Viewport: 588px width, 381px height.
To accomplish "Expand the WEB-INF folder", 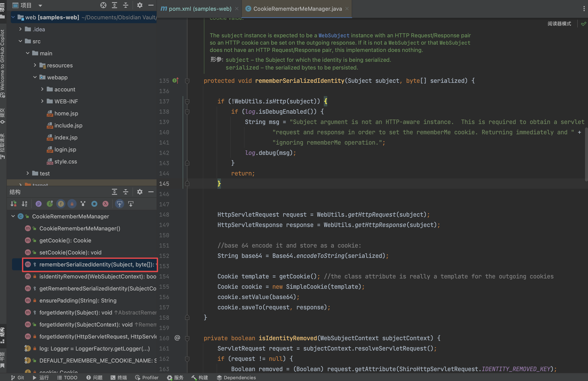I will [x=42, y=101].
